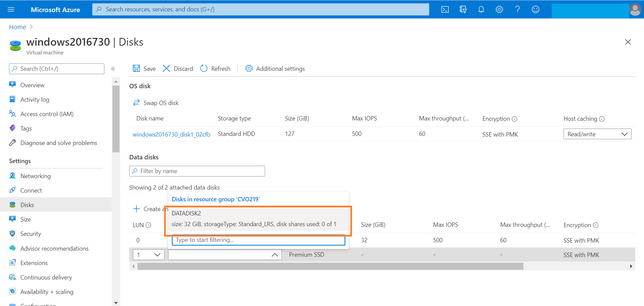This screenshot has width=644, height=306.
Task: Open directory and subscription filter icon
Action: (x=463, y=9)
